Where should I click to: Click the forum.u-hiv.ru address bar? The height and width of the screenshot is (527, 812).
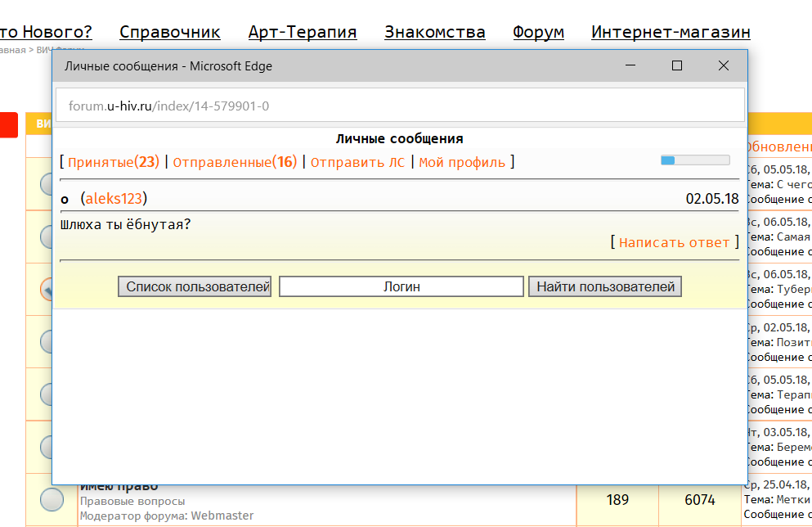[400, 106]
